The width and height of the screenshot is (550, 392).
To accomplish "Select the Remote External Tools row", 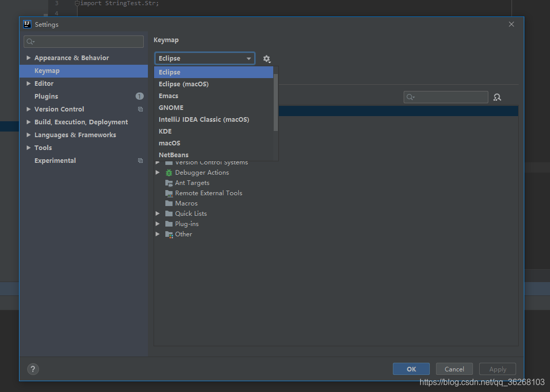I will [336, 193].
